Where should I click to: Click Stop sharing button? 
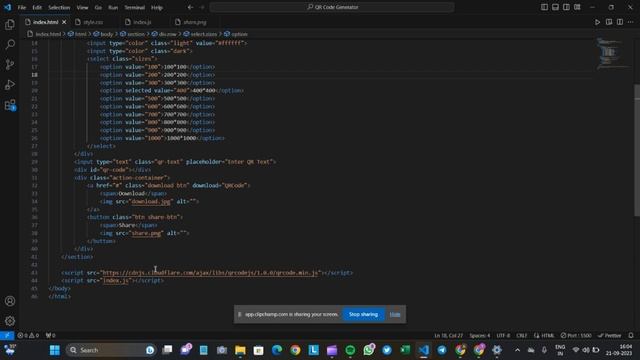point(363,314)
